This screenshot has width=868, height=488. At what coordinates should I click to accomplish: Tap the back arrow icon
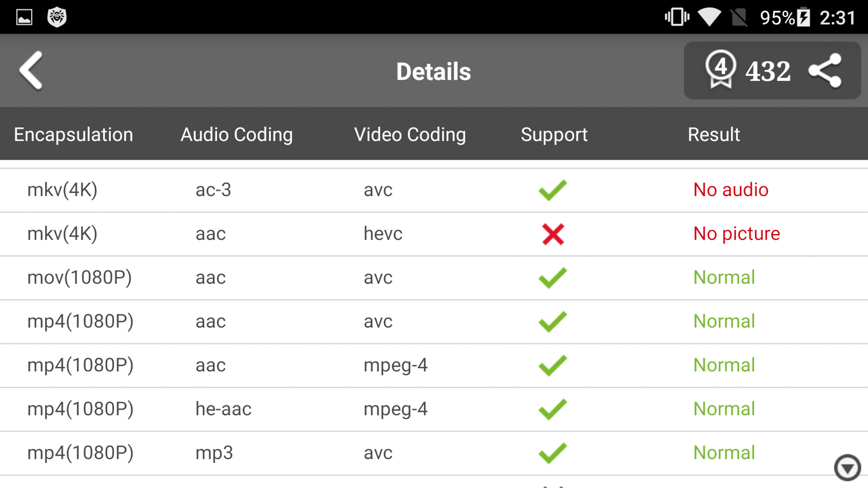pyautogui.click(x=31, y=71)
